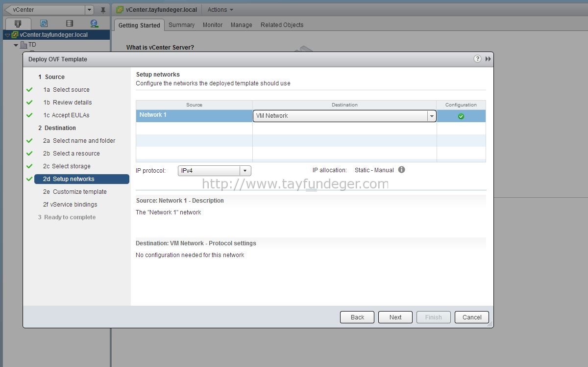Click the Configuration column header
The width and height of the screenshot is (588, 367).
[x=461, y=105]
